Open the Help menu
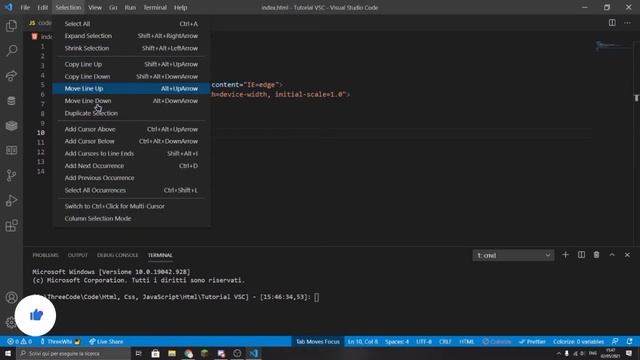 tap(180, 7)
